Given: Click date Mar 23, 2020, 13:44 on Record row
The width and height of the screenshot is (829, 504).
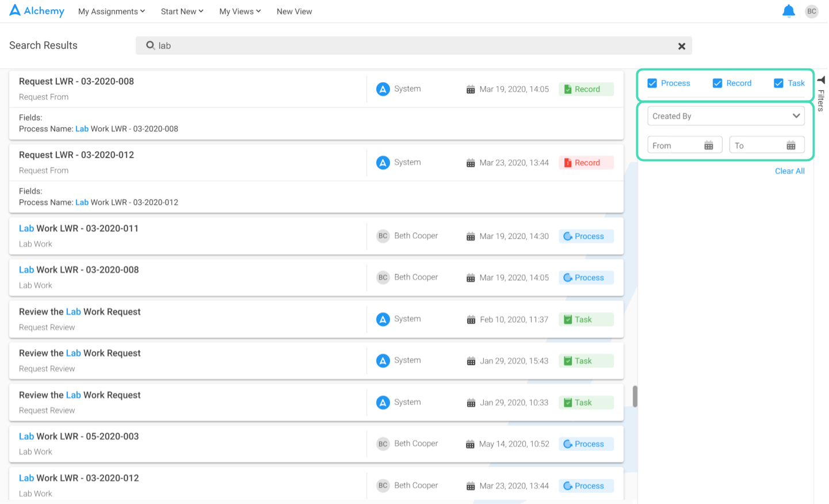Looking at the screenshot, I should click(x=514, y=163).
